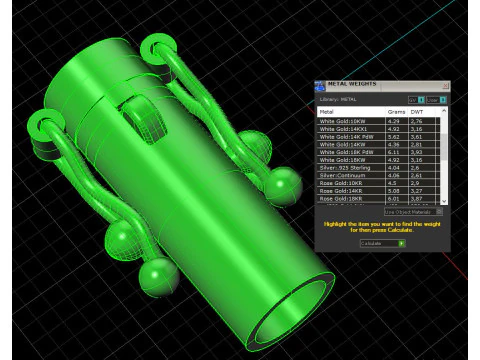Select the White Gold:14KW row
The image size is (480, 360).
(x=378, y=144)
